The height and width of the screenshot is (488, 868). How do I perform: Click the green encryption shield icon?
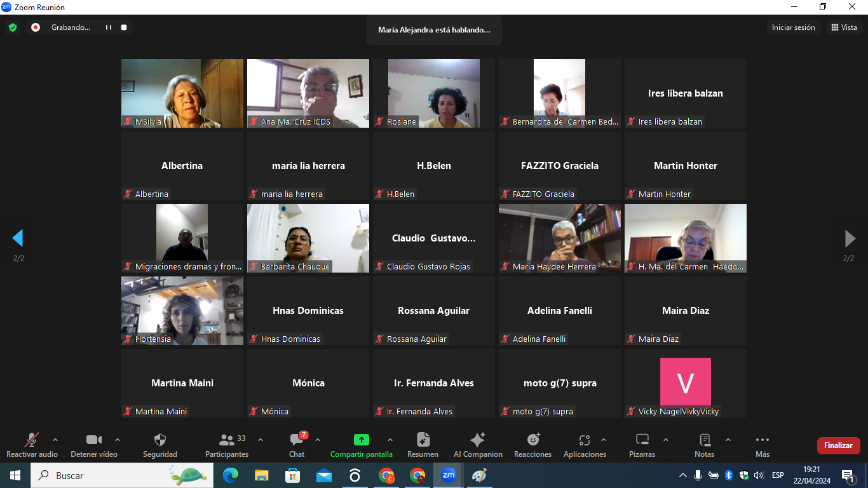coord(12,27)
